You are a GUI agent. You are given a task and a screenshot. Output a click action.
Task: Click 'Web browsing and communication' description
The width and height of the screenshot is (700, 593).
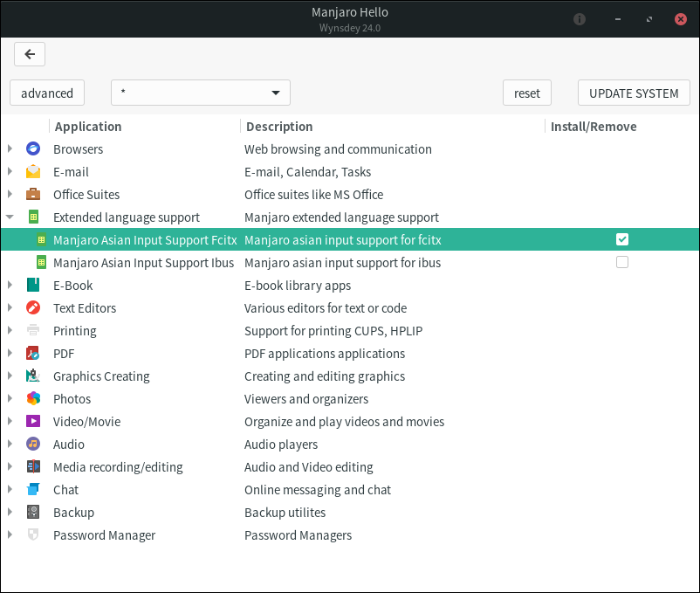(x=338, y=149)
